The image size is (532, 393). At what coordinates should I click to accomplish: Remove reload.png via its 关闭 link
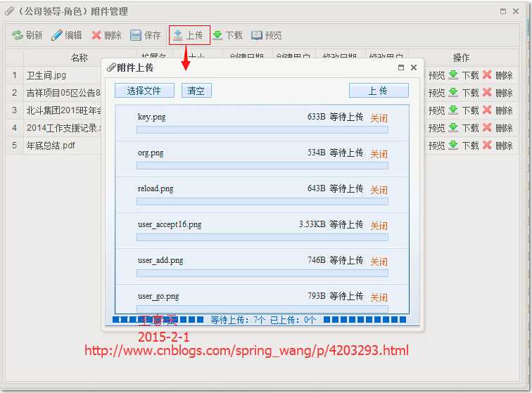(x=379, y=190)
